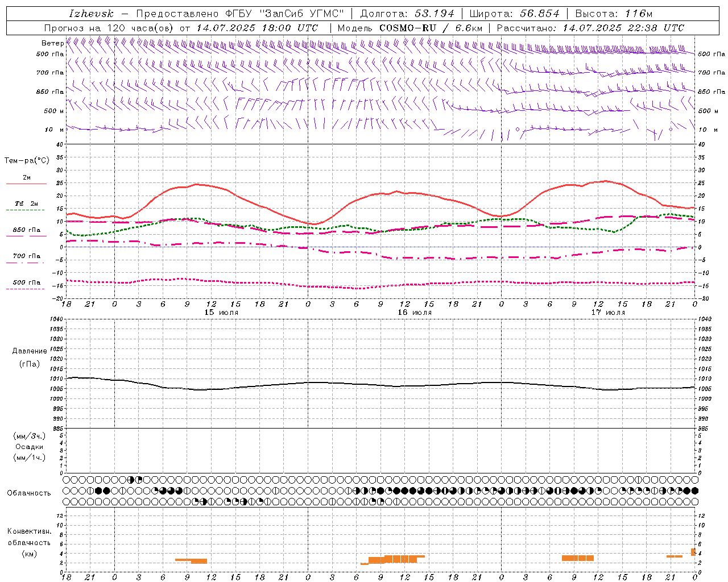The width and height of the screenshot is (728, 582).
Task: Click the 'Модель COSMO-RU / 6.6км' label
Action: click(x=410, y=28)
